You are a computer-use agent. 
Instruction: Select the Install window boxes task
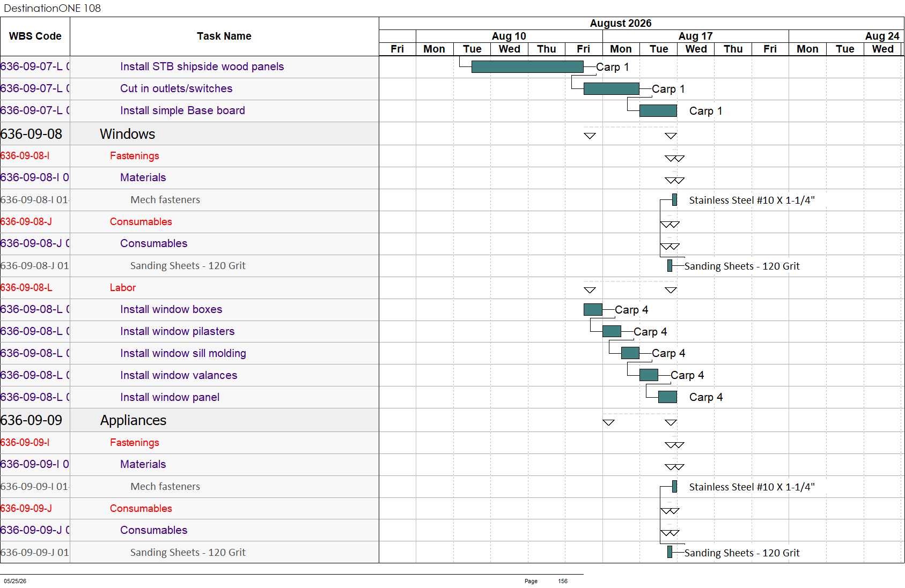(x=171, y=309)
